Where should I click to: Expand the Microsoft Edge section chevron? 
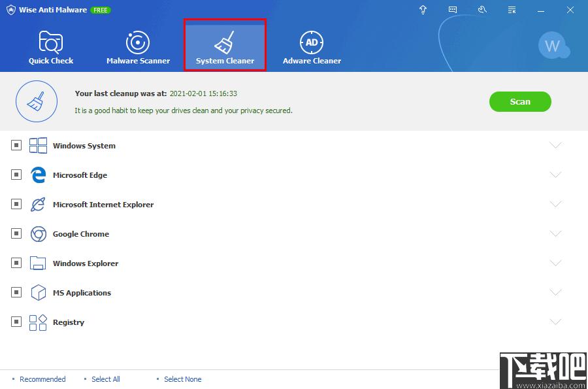[555, 175]
